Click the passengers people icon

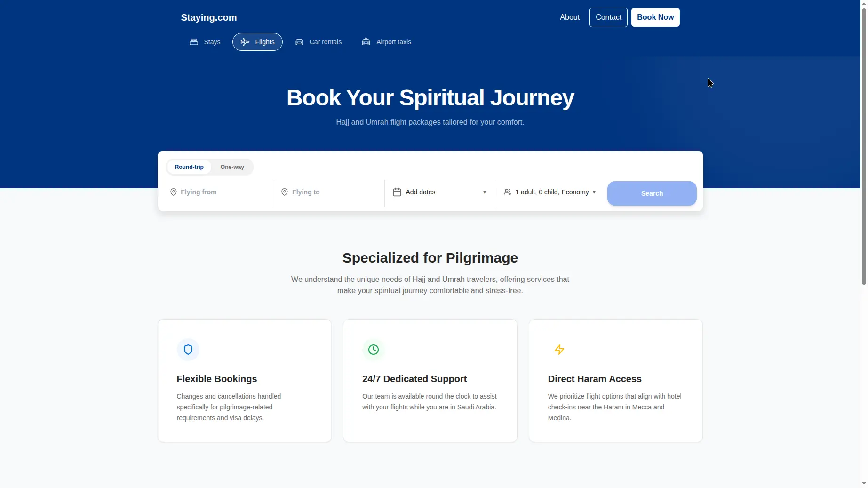[508, 192]
